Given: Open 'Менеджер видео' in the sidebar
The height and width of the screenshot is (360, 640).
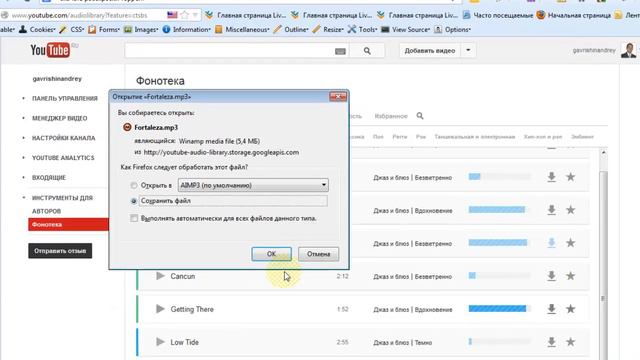Looking at the screenshot, I should tap(60, 118).
